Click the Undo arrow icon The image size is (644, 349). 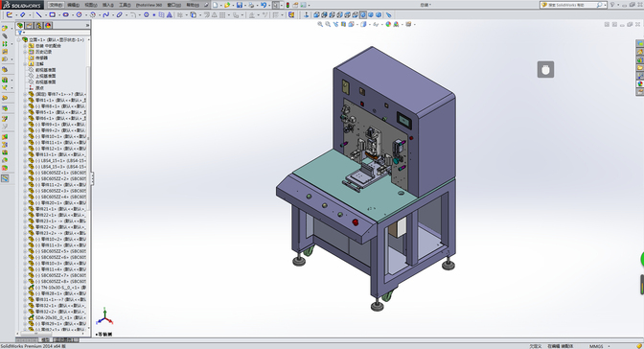tap(264, 5)
